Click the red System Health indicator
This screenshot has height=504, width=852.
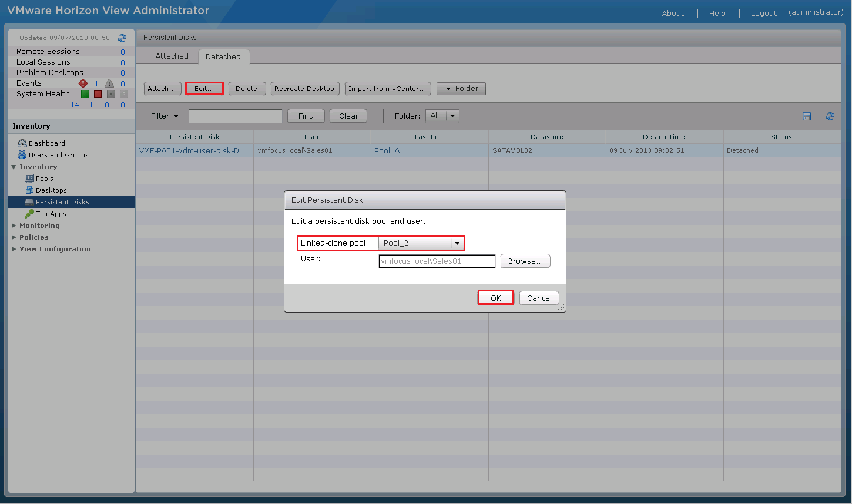coord(98,94)
